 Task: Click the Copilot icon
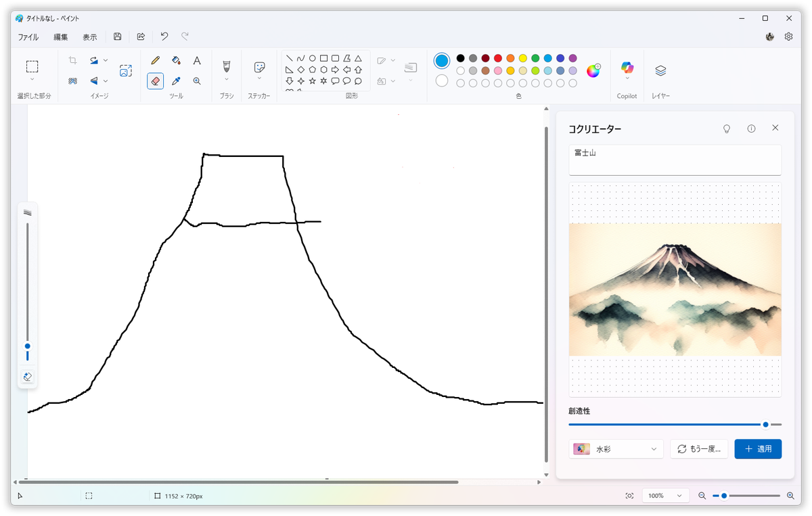coord(627,67)
